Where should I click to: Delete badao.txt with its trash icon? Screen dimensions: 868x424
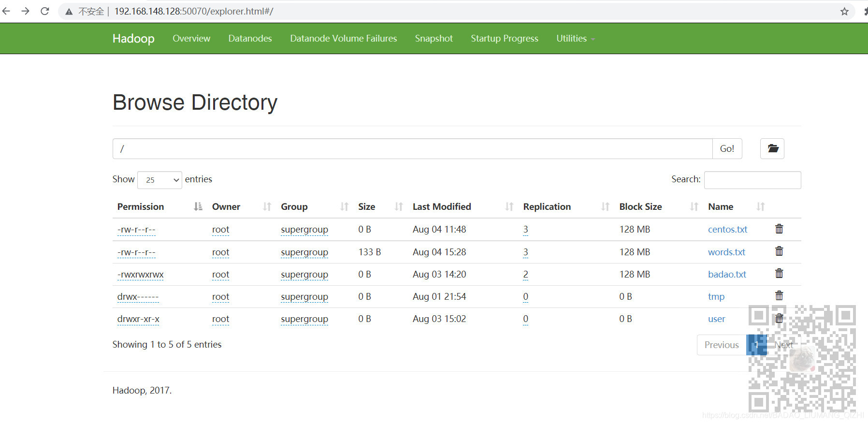(779, 274)
